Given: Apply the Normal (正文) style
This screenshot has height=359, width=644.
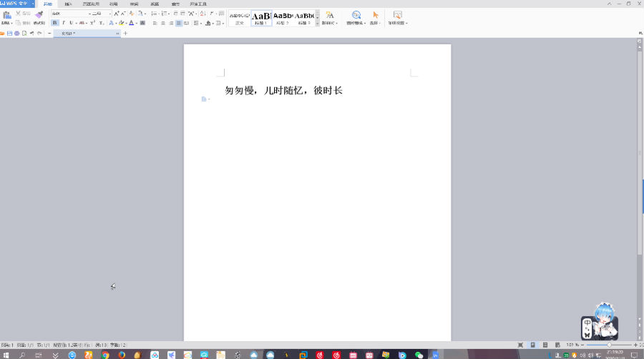Looking at the screenshot, I should [x=240, y=17].
